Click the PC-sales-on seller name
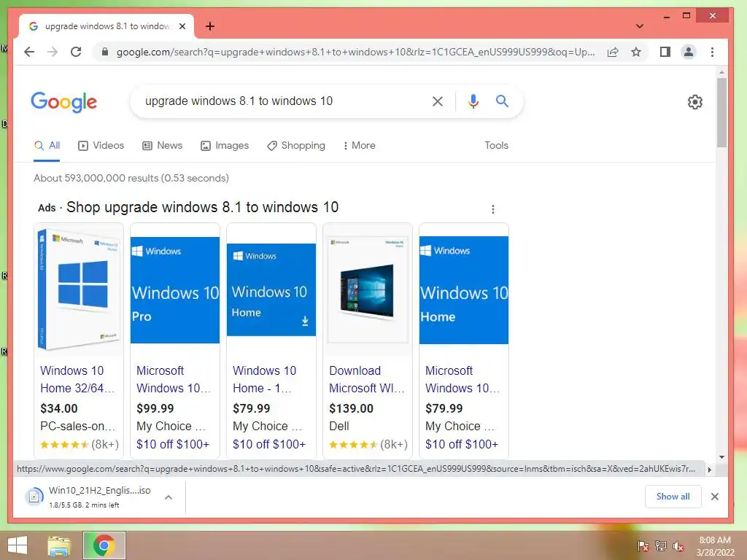This screenshot has width=747, height=560. (x=78, y=426)
